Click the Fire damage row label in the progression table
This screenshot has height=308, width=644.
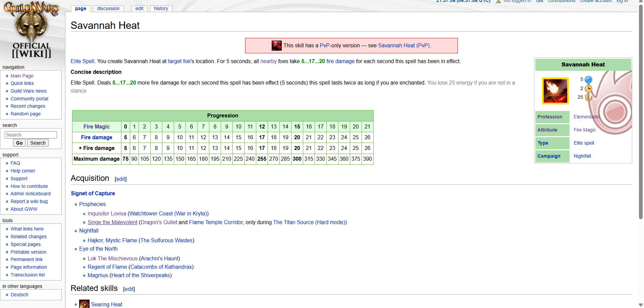click(x=97, y=137)
